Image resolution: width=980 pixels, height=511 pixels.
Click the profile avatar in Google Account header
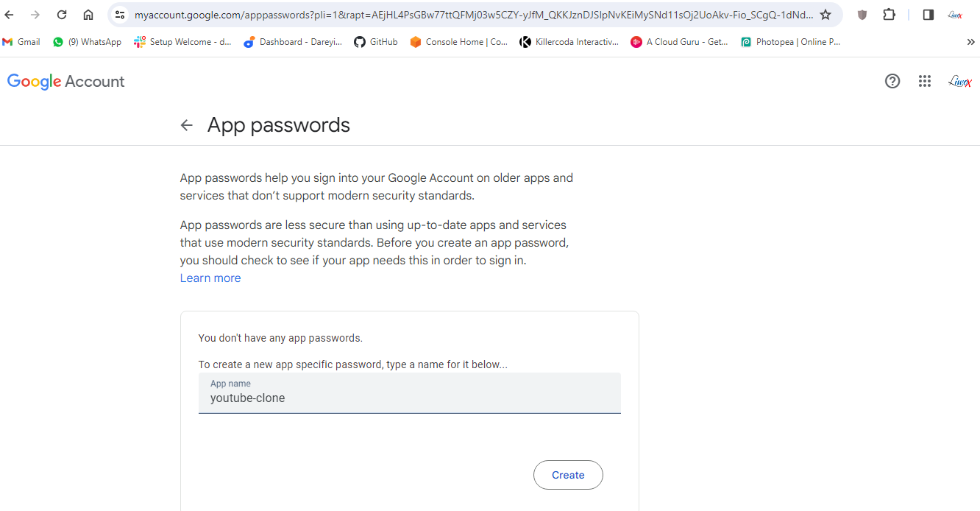click(x=959, y=81)
